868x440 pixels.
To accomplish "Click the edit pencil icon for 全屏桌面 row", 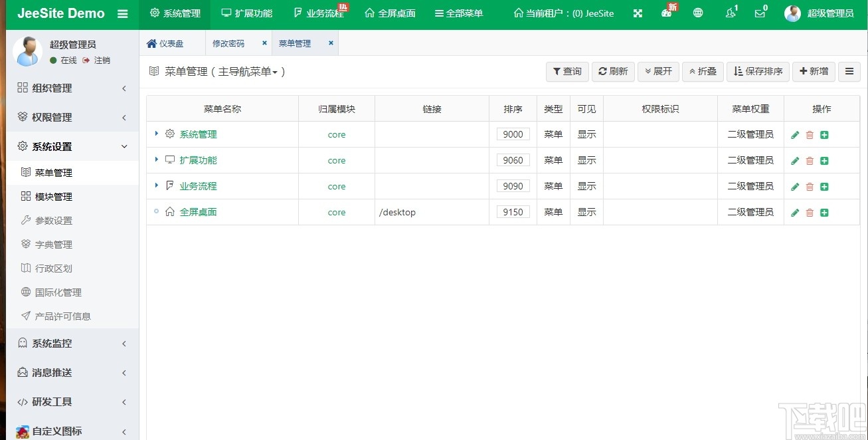I will 795,213.
